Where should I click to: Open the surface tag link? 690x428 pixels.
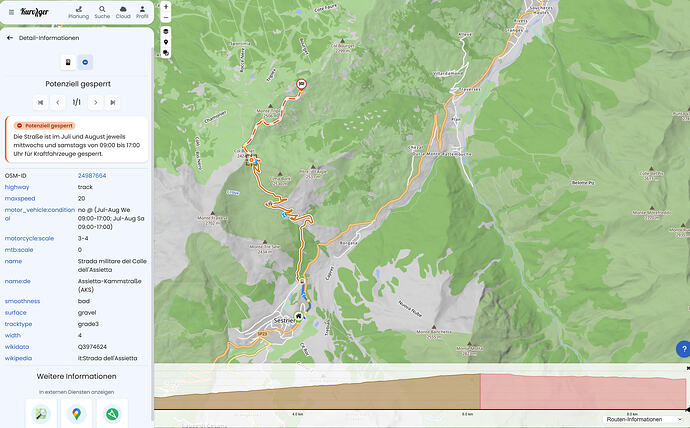16,312
